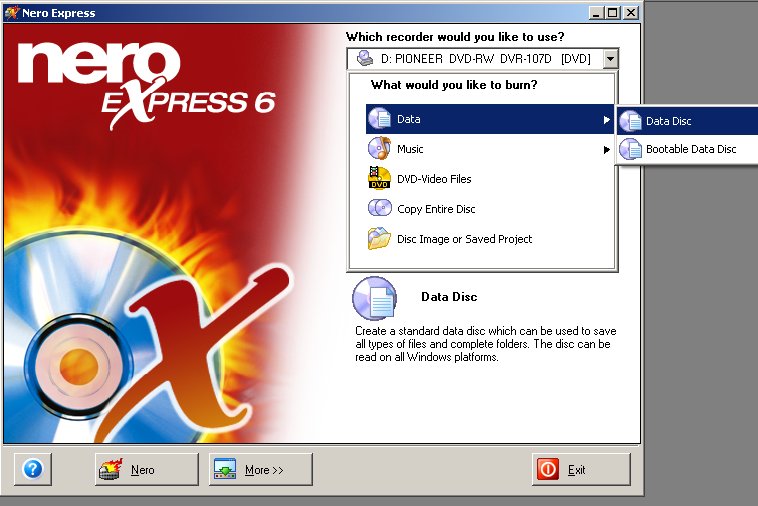758x506 pixels.
Task: Click the Copy Entire Disc twin-disc icon
Action: coord(379,208)
